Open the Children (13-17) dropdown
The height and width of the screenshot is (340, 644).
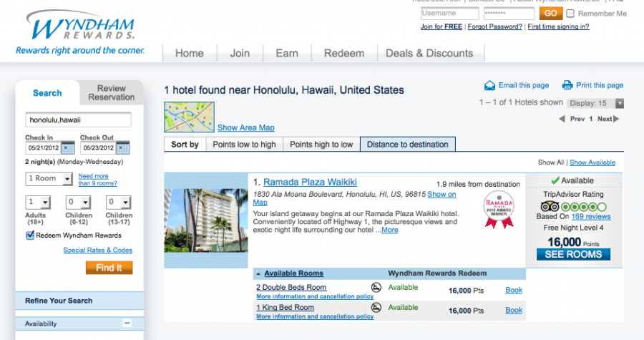pyautogui.click(x=118, y=202)
